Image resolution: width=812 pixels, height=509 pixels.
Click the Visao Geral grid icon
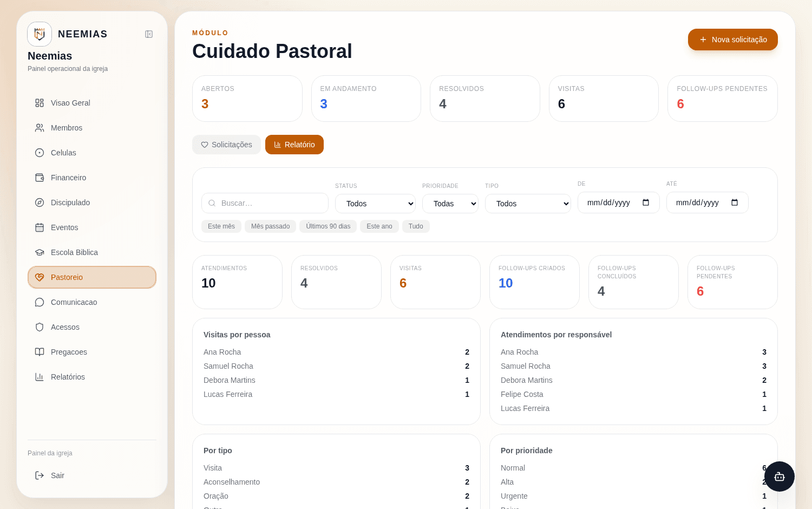40,103
